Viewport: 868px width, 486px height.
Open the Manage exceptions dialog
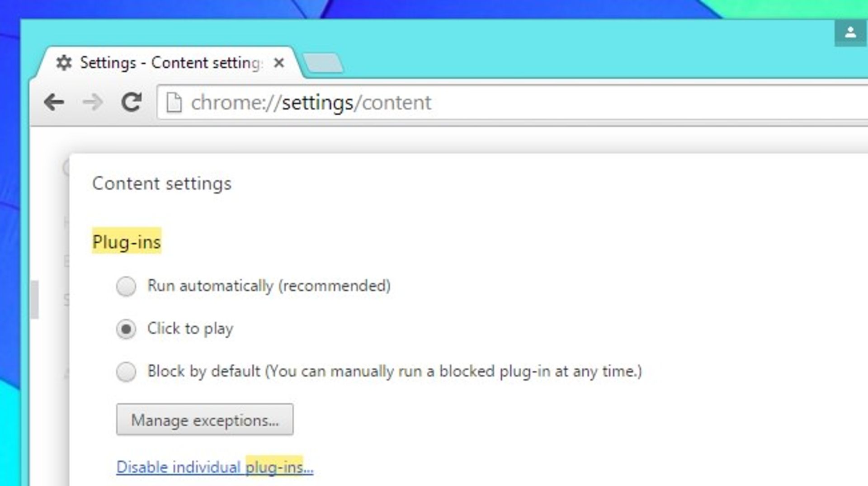(204, 420)
